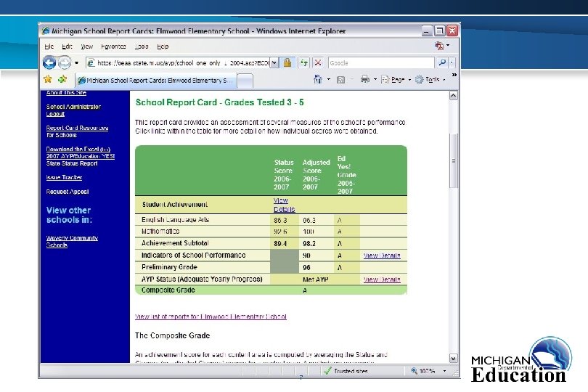The width and height of the screenshot is (588, 392).
Task: Click the scrollbar up arrow
Action: 454,96
